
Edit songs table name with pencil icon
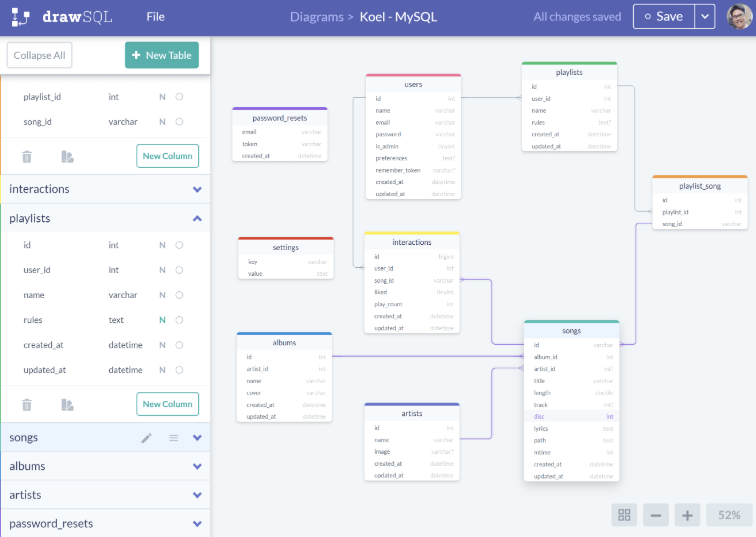147,438
